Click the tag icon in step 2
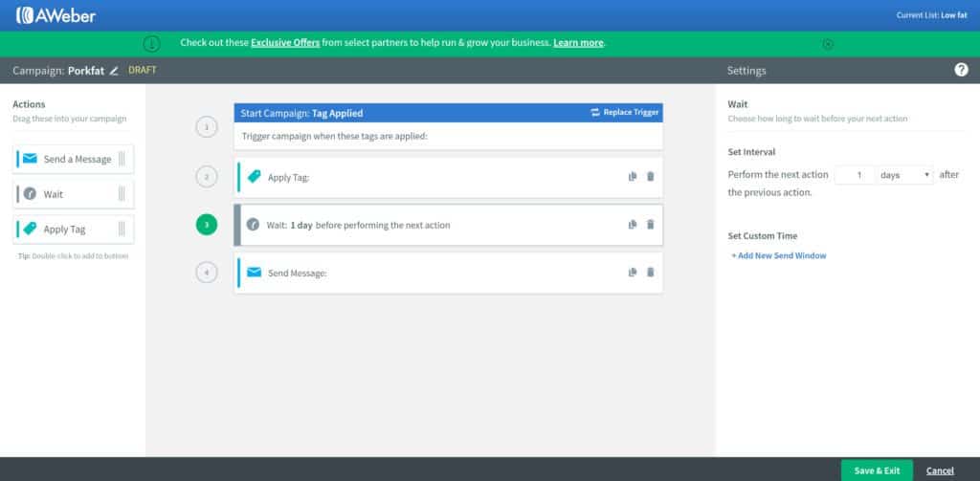 click(x=254, y=177)
